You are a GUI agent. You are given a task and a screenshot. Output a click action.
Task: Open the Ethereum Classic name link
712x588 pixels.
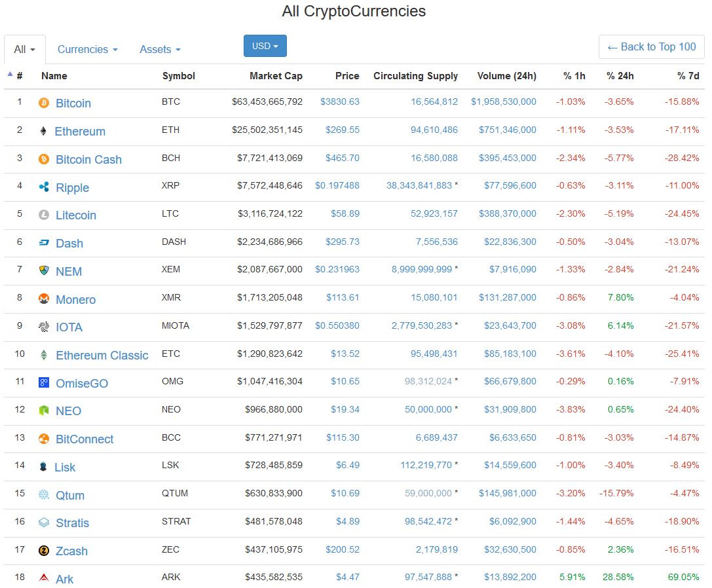[102, 355]
